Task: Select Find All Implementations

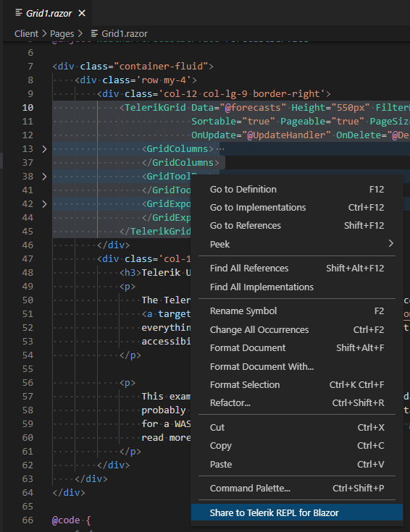Action: click(297, 287)
